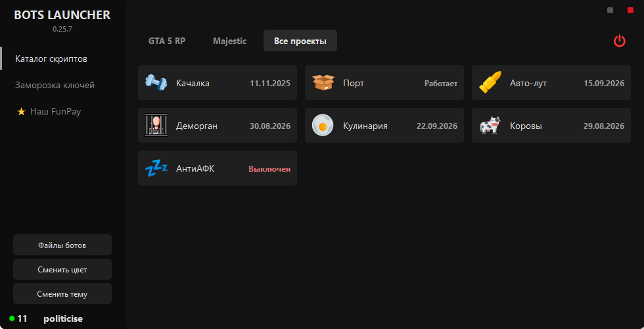This screenshot has height=329, width=644.
Task: Switch to the GTA 5 RP tab
Action: pyautogui.click(x=166, y=41)
